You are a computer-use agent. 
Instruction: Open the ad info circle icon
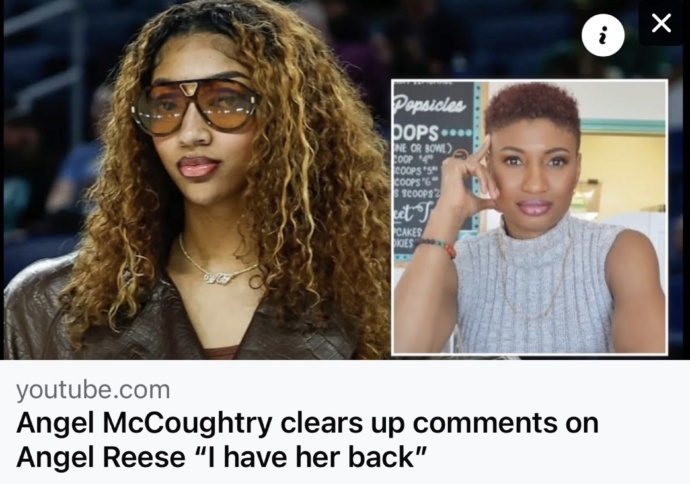pyautogui.click(x=603, y=35)
